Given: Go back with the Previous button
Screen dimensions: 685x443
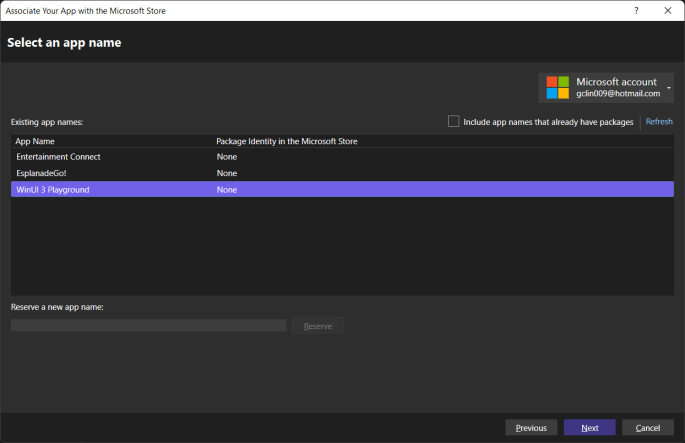Looking at the screenshot, I should coord(531,428).
